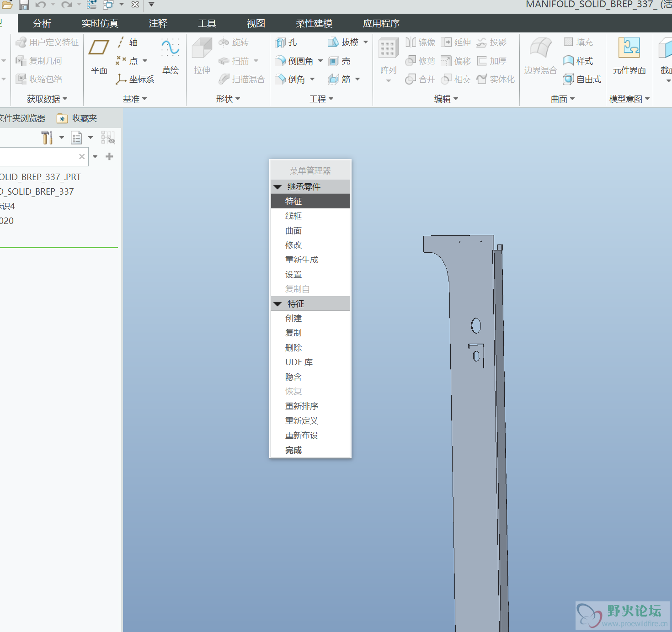The height and width of the screenshot is (632, 672).
Task: Open the 曲面 group dropdown
Action: (563, 99)
